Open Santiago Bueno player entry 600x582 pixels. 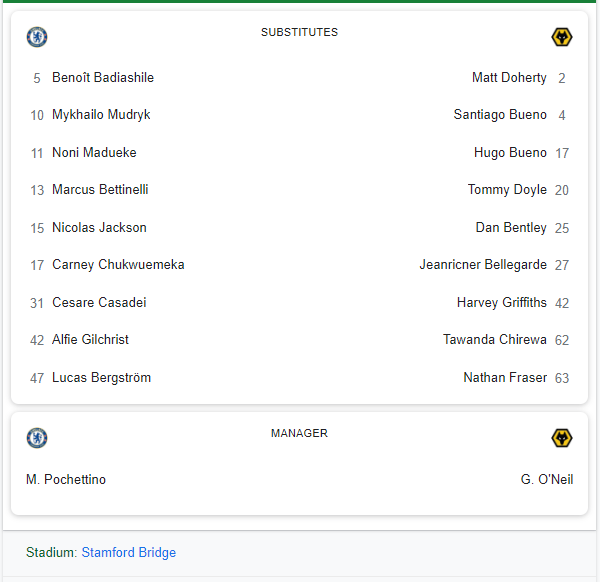tap(500, 115)
